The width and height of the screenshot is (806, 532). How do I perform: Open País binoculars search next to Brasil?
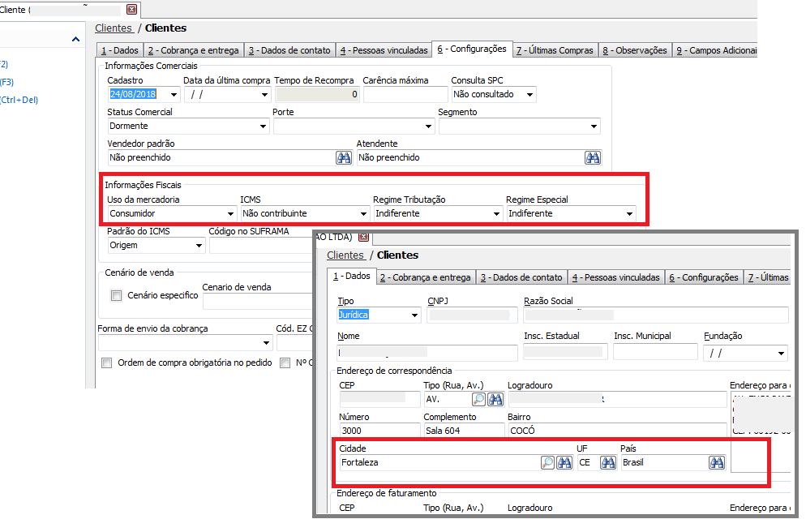pyautogui.click(x=717, y=462)
